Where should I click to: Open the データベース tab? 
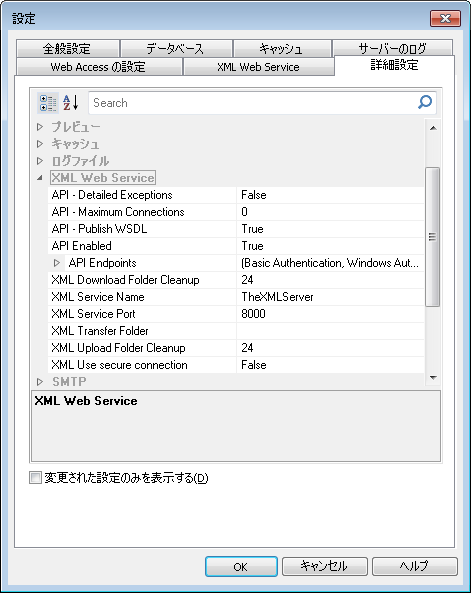coord(176,48)
